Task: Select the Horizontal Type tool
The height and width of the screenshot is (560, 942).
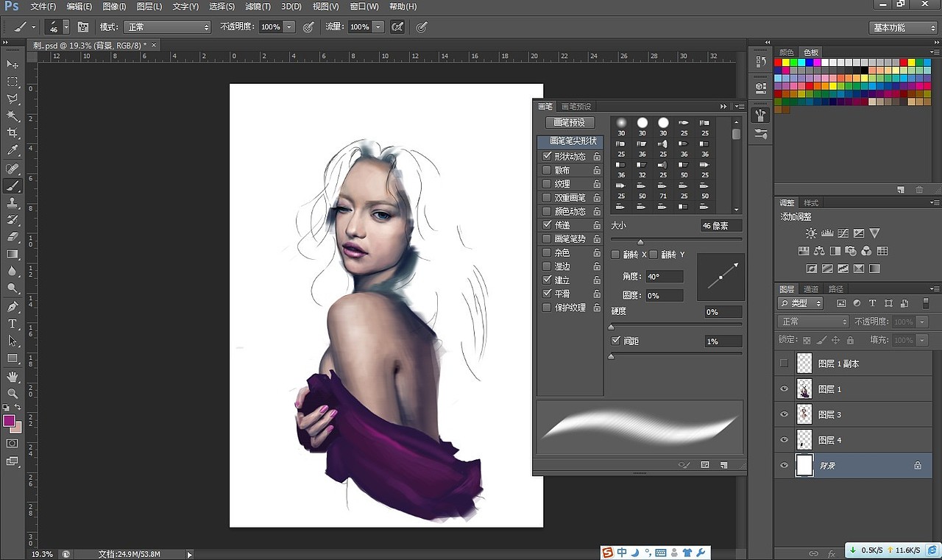Action: coord(13,324)
